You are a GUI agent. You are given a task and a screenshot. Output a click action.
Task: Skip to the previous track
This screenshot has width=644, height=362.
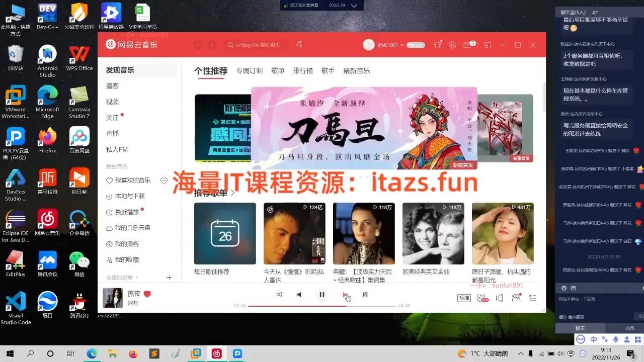(299, 295)
